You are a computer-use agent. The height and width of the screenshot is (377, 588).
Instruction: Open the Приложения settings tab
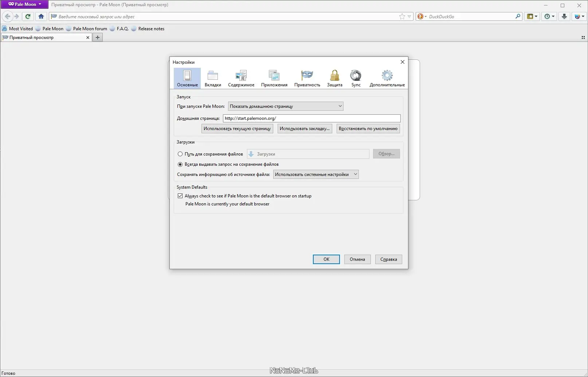[274, 78]
